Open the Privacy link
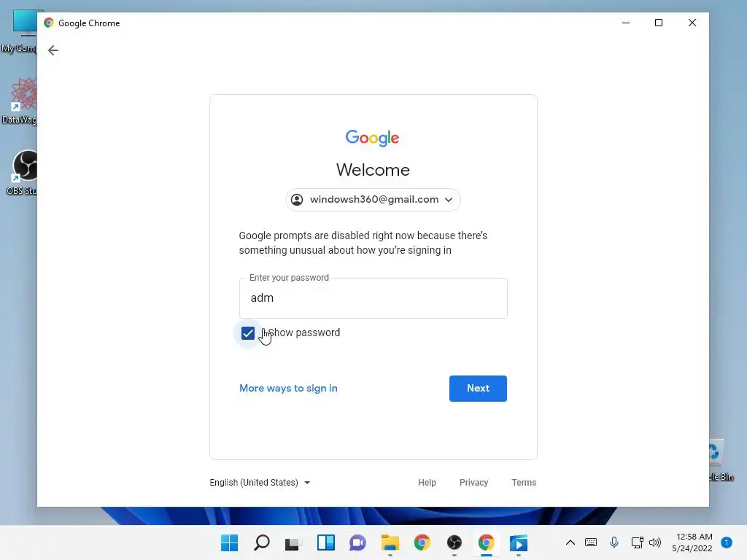This screenshot has width=747, height=560. click(x=473, y=483)
